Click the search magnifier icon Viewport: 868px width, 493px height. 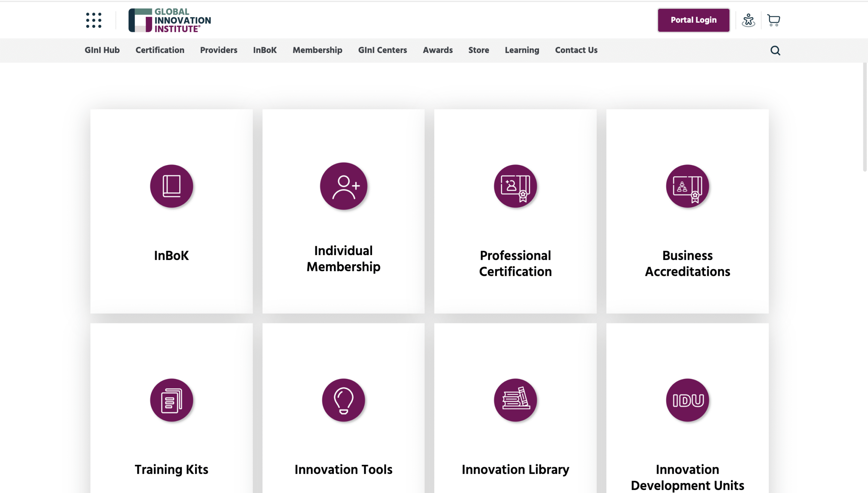[x=775, y=51]
